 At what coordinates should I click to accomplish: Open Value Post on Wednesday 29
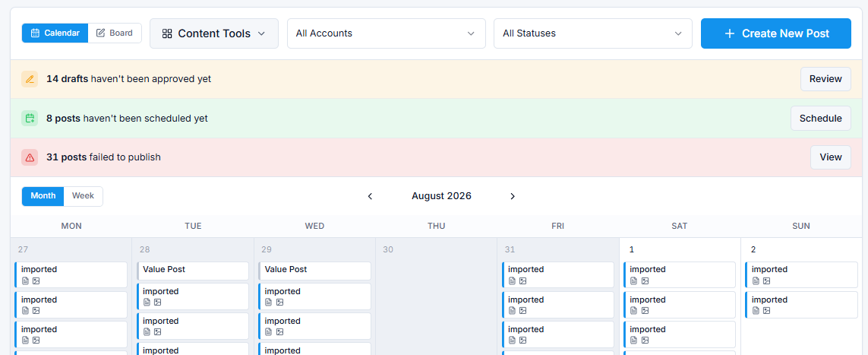click(x=314, y=271)
